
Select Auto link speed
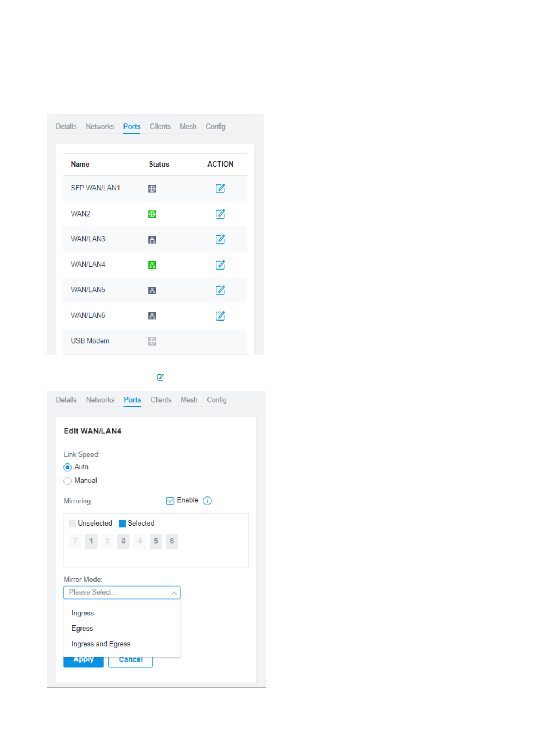coord(68,467)
